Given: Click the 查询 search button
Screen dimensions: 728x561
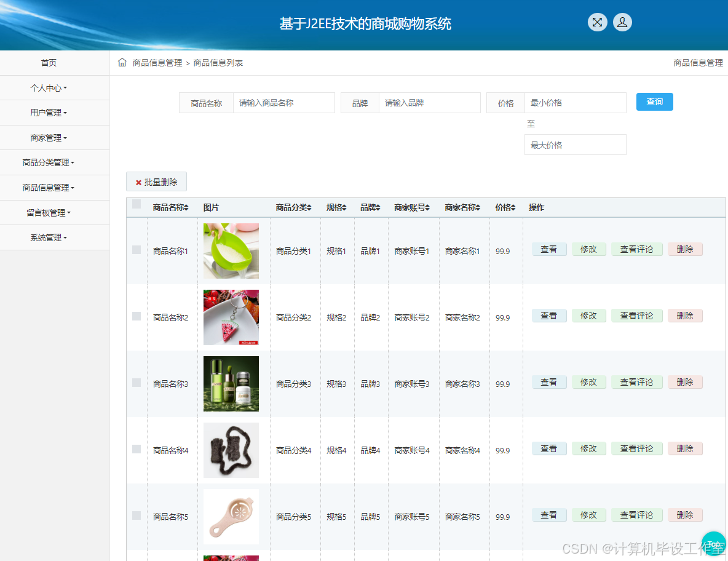Looking at the screenshot, I should coord(655,101).
